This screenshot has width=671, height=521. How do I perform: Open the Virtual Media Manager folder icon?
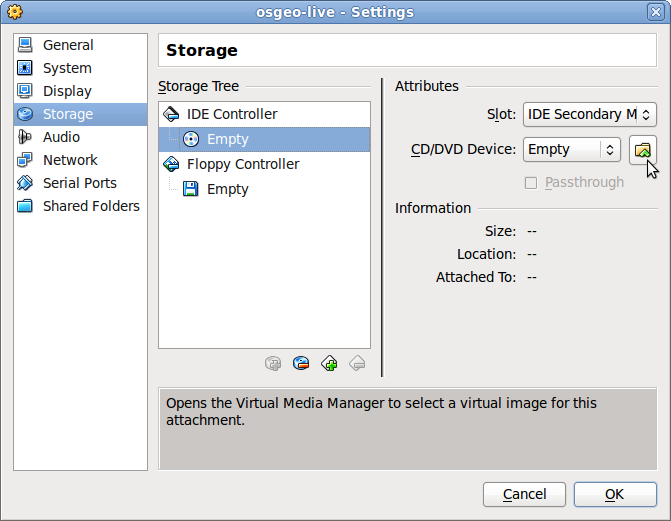(x=642, y=149)
